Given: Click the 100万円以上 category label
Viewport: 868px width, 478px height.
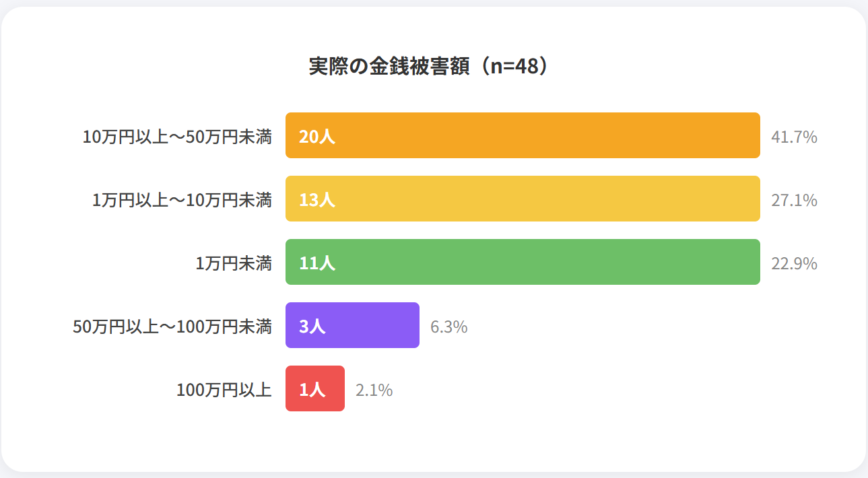Looking at the screenshot, I should point(224,390).
